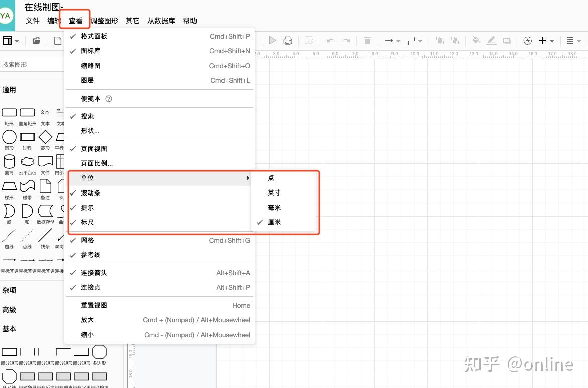Choose 重置视图 from the View menu
The image size is (588, 388).
click(94, 305)
